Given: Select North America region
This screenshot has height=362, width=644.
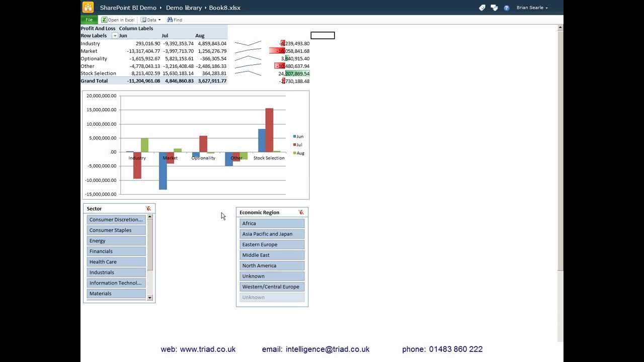Looking at the screenshot, I should pos(272,266).
